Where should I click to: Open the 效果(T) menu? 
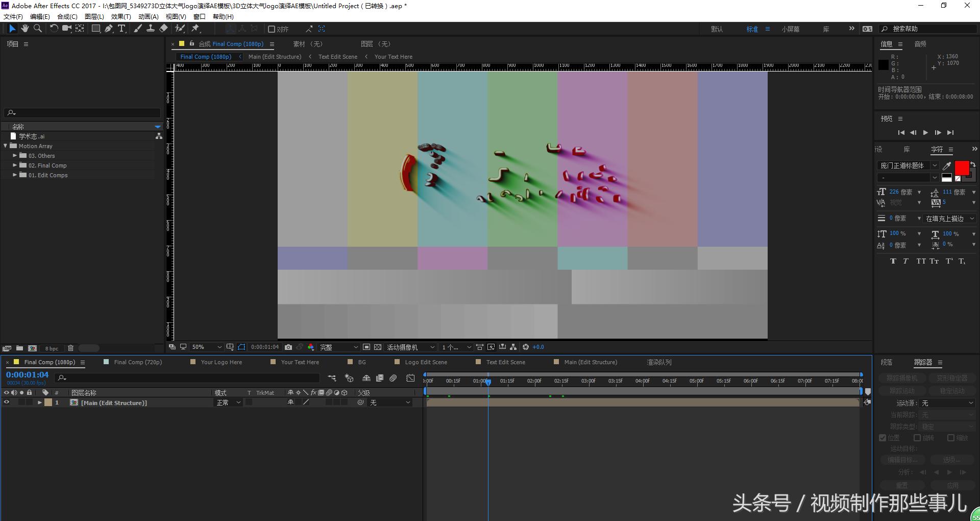tap(121, 16)
